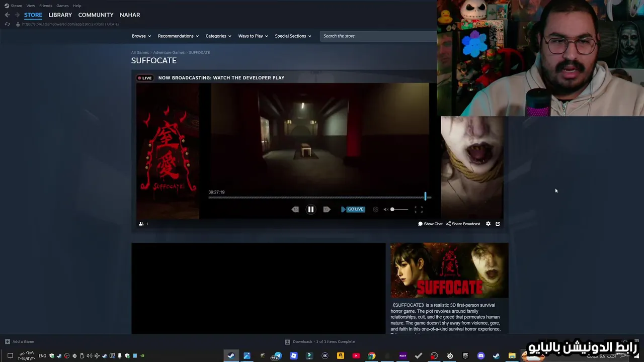
Task: Open the broadcast player quality settings gear
Action: click(x=375, y=210)
